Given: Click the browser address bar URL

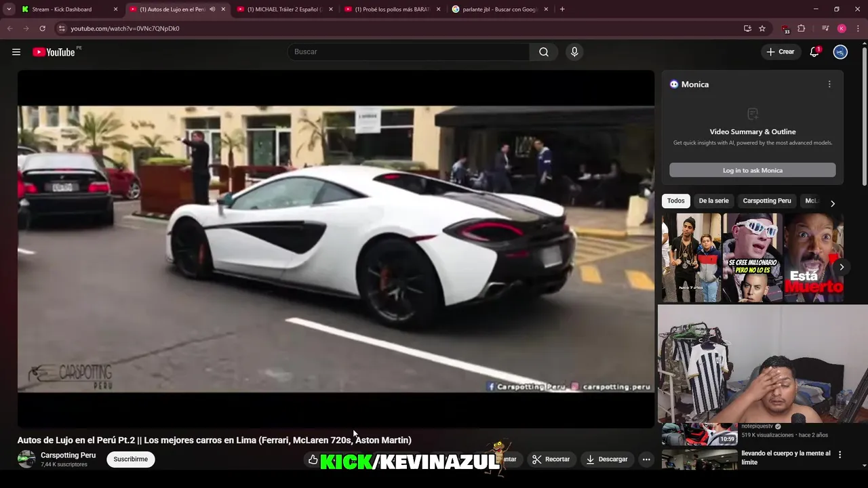Looking at the screenshot, I should [125, 28].
